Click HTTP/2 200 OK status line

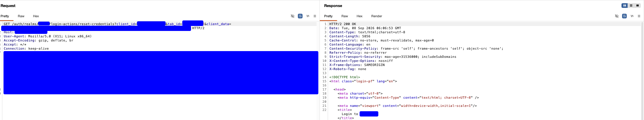point(343,24)
